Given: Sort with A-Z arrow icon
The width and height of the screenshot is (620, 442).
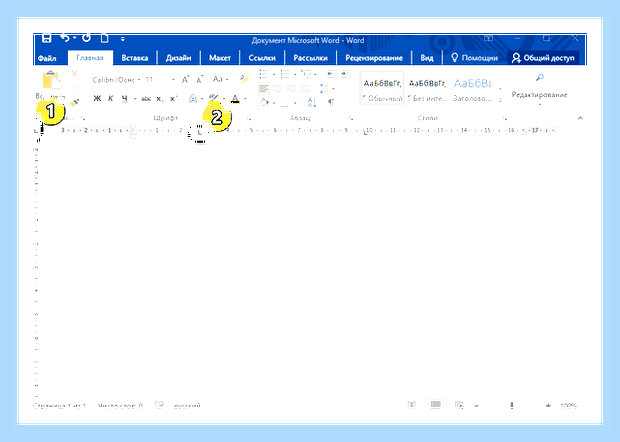Looking at the screenshot, I should click(312, 103).
